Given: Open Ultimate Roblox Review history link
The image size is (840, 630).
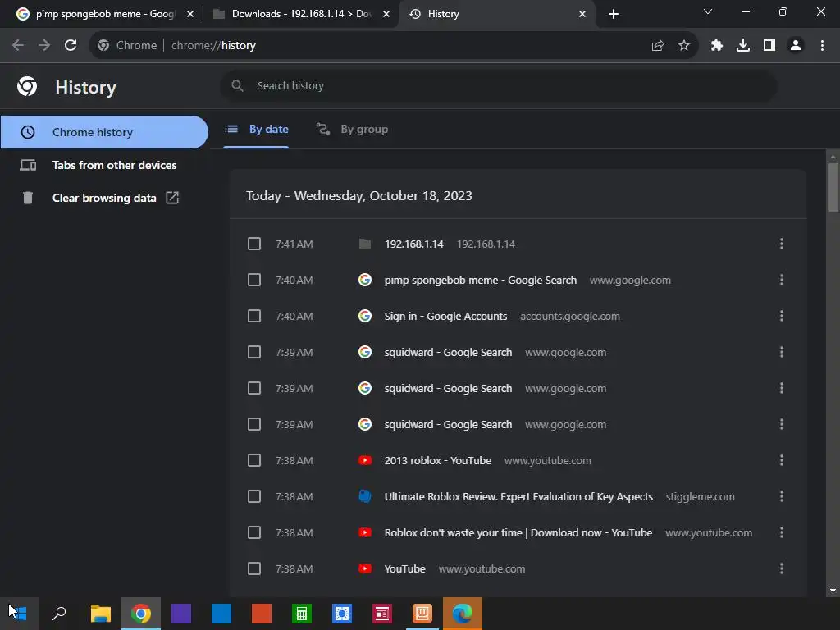Looking at the screenshot, I should click(518, 496).
